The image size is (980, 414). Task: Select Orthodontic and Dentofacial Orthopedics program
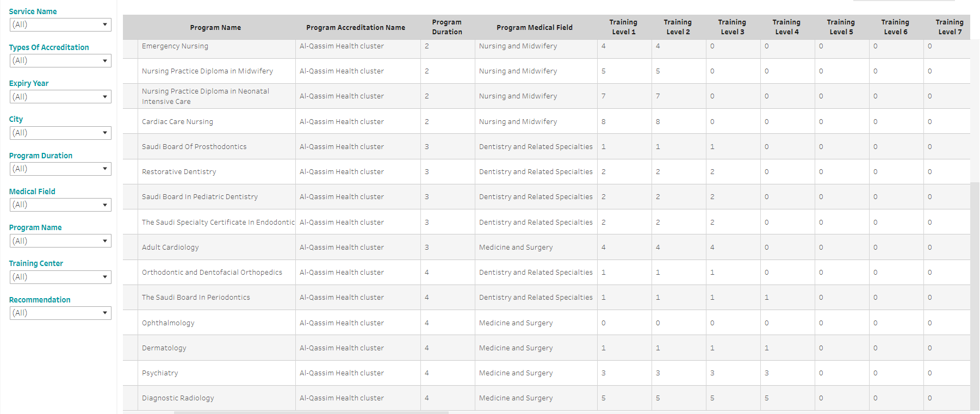212,273
